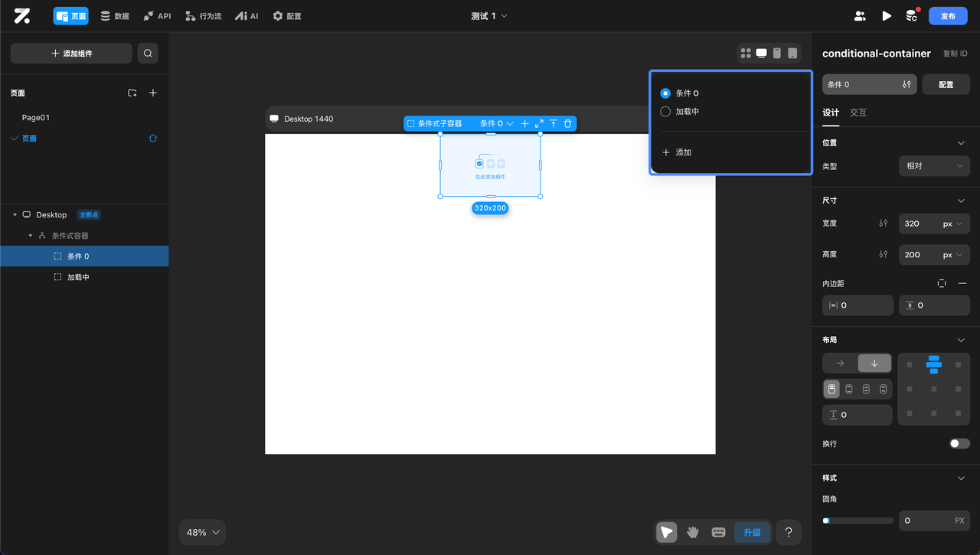Open the width unit px dropdown
The image size is (980, 555).
click(x=952, y=224)
